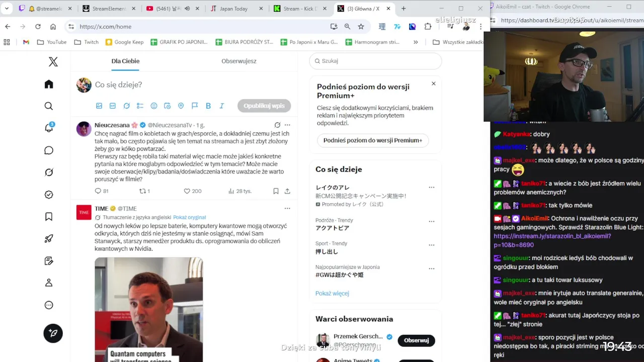Switch to Stream - Kick browser tab
This screenshot has width=644, height=362.
pyautogui.click(x=300, y=9)
